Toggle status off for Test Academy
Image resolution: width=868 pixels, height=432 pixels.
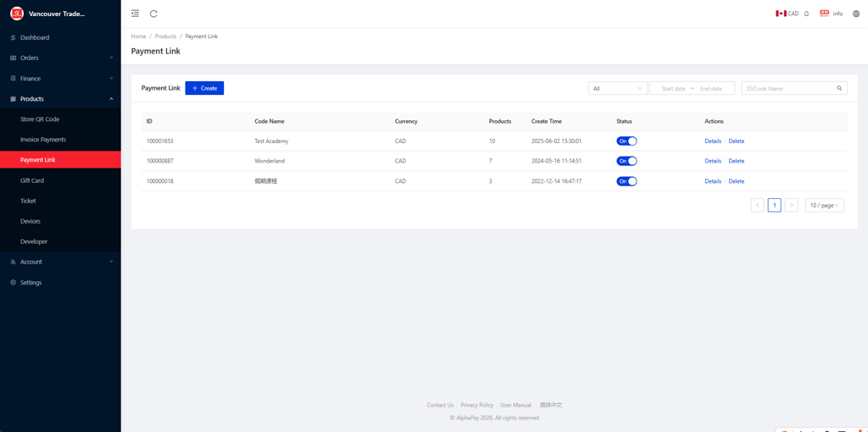(x=626, y=141)
